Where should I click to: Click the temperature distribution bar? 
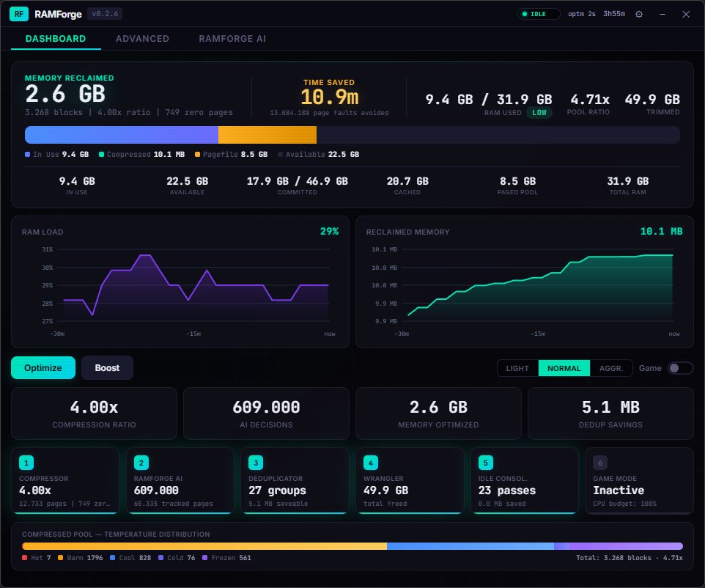(352, 546)
